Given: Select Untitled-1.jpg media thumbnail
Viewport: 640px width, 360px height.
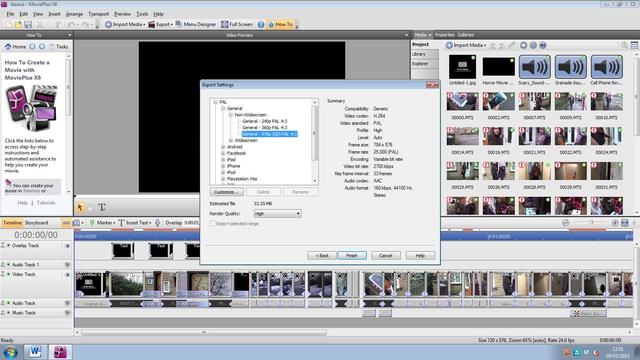Looking at the screenshot, I should tap(462, 67).
